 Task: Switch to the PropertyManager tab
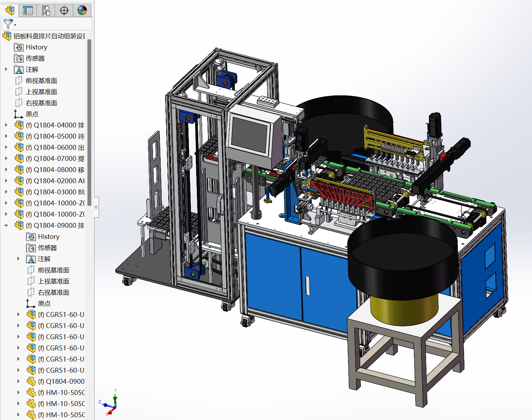click(x=28, y=10)
